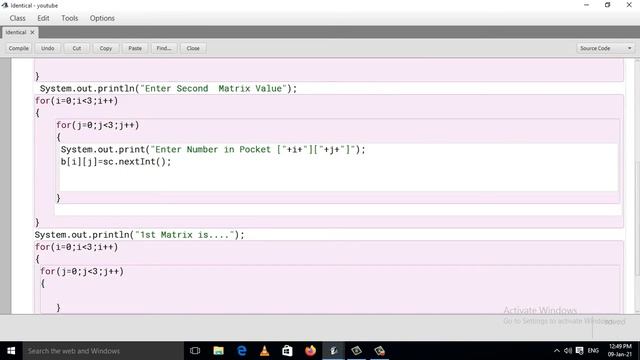The image size is (640, 360).
Task: Click the BlueJ window title icon
Action: [4, 5]
